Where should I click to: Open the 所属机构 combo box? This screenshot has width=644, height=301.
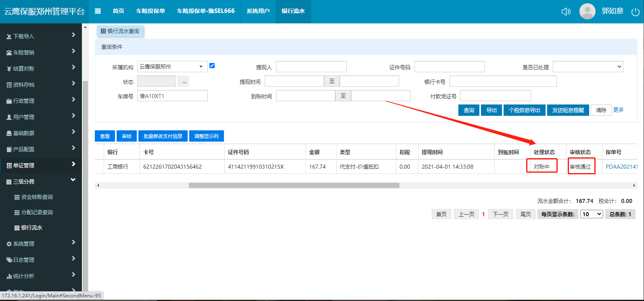[x=172, y=67]
